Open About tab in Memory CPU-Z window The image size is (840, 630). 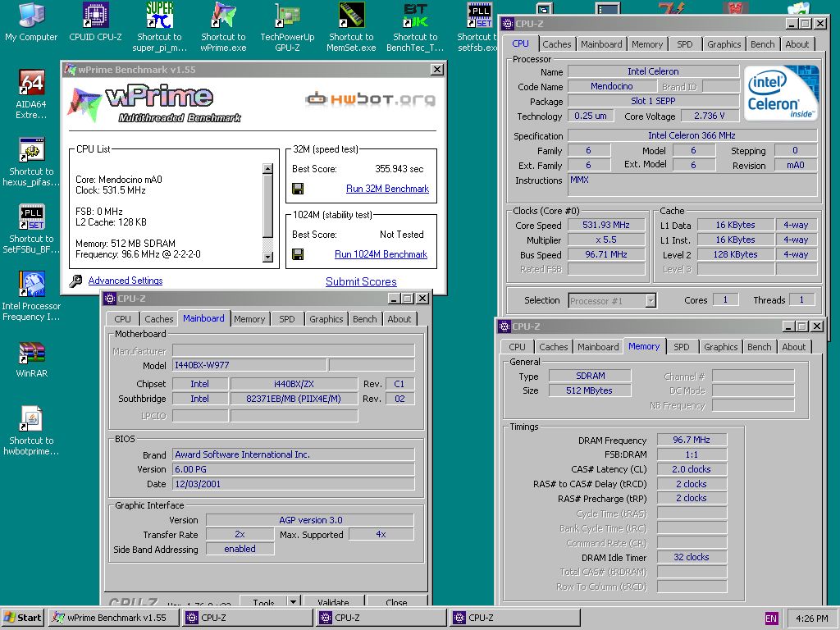pyautogui.click(x=793, y=347)
